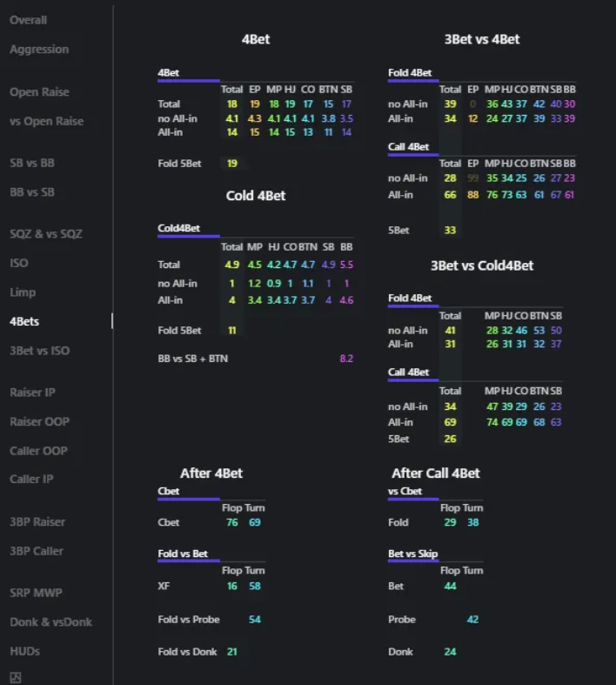The width and height of the screenshot is (616, 685).
Task: Open the Caller IP section
Action: click(31, 479)
